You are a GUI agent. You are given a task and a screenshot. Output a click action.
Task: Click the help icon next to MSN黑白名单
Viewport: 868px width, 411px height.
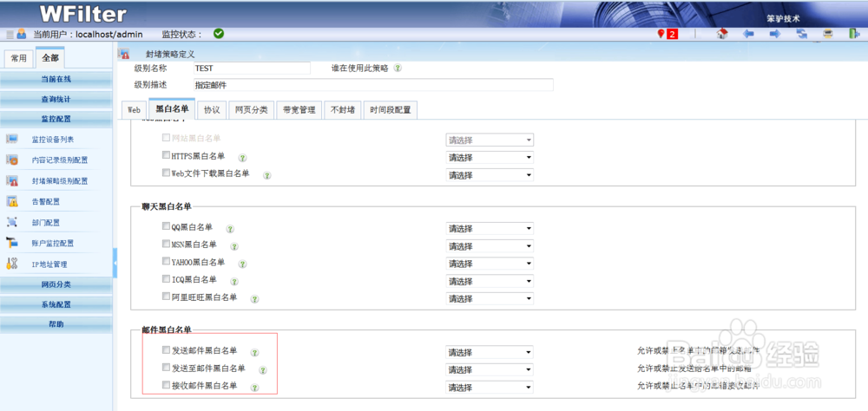point(234,246)
